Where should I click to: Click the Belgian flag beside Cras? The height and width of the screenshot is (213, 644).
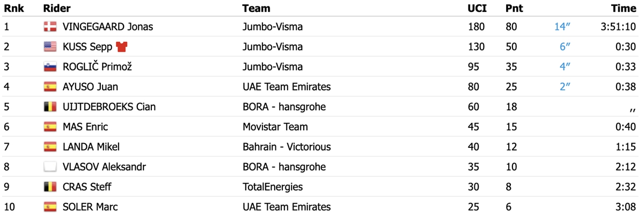(50, 187)
